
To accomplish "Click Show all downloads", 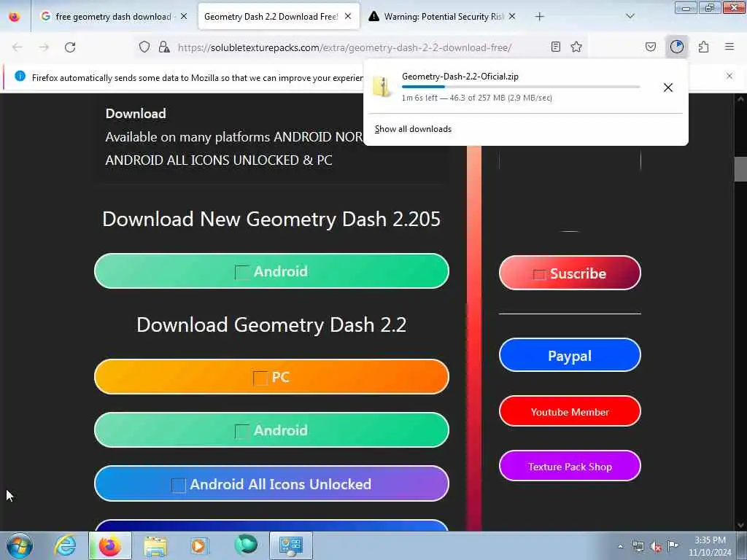I will (413, 129).
